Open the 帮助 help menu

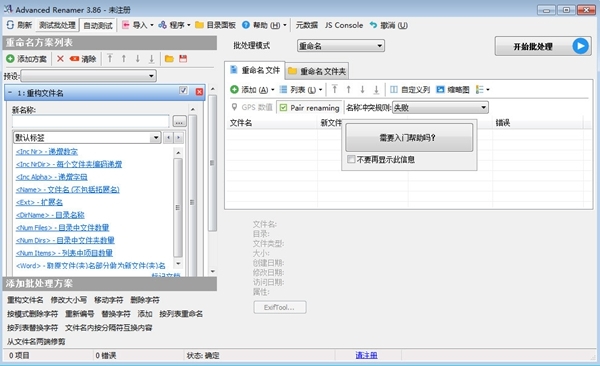point(264,25)
